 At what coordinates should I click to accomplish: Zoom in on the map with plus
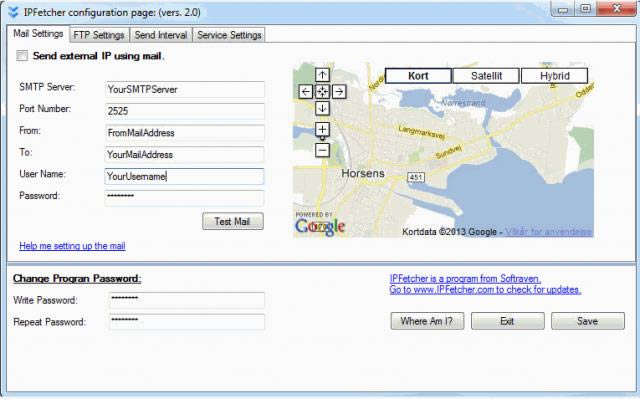coord(322,129)
